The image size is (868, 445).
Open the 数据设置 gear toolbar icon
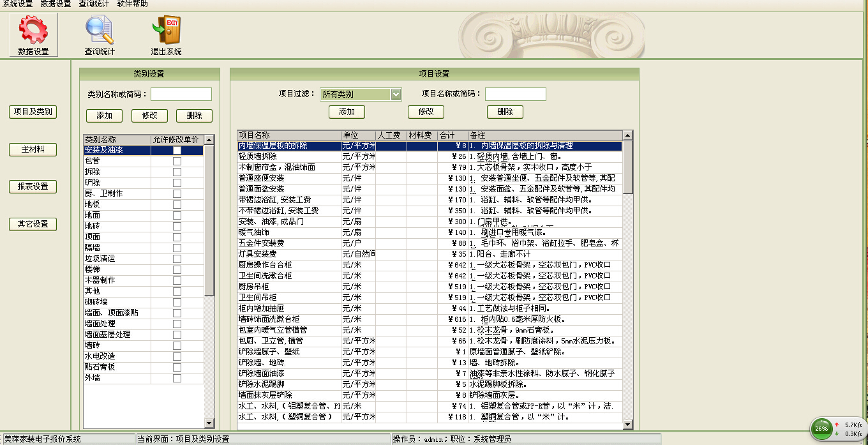click(33, 35)
